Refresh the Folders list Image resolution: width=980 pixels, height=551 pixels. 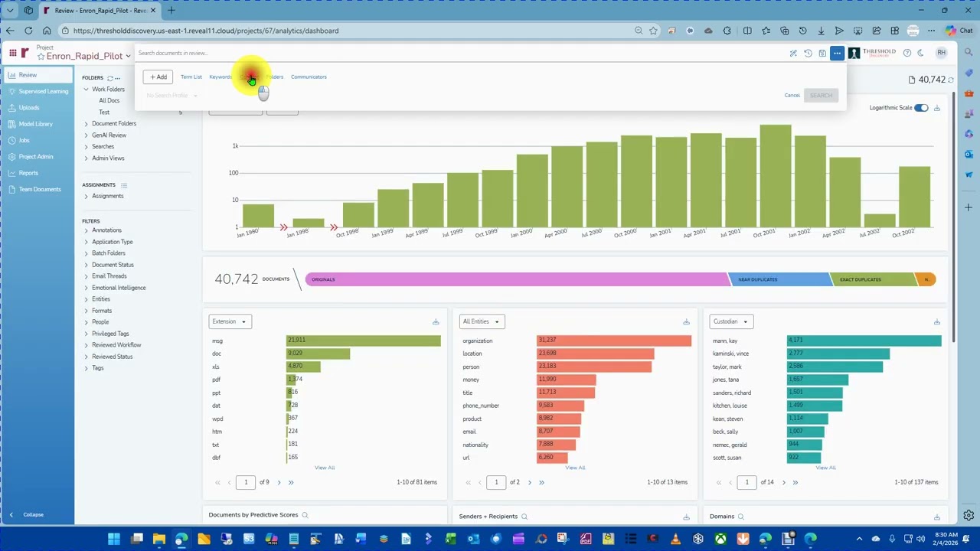coord(109,78)
